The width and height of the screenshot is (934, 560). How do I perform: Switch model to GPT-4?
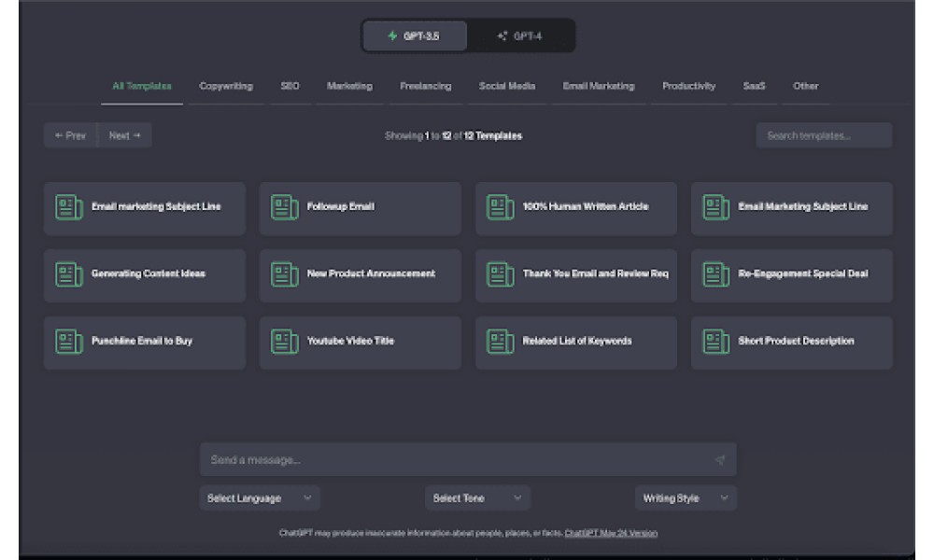520,36
